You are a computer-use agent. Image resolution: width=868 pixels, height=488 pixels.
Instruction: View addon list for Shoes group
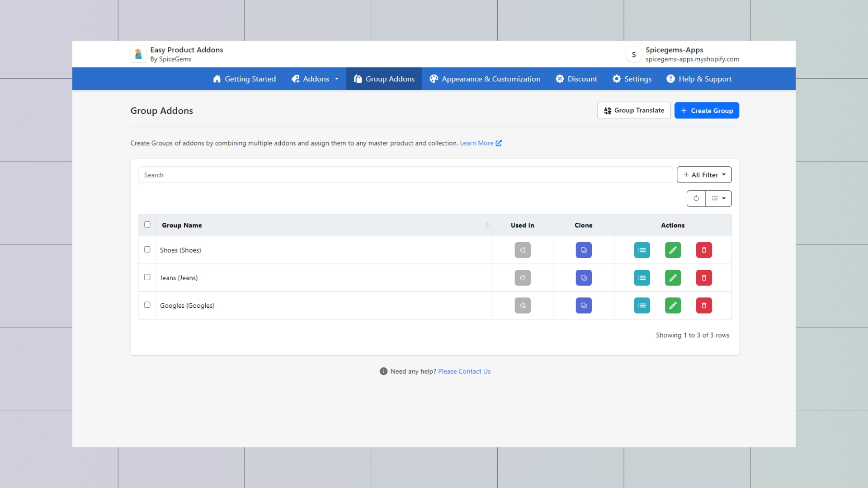click(x=642, y=250)
